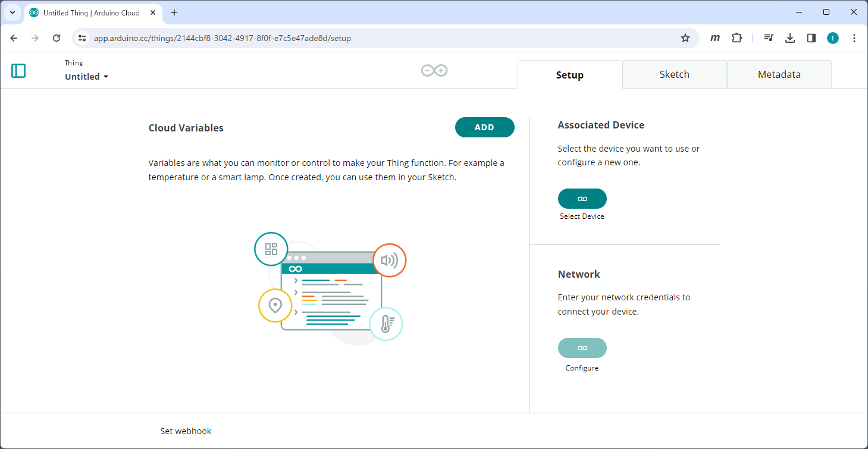The height and width of the screenshot is (449, 868).
Task: Select a device with the chain-link button
Action: [582, 199]
